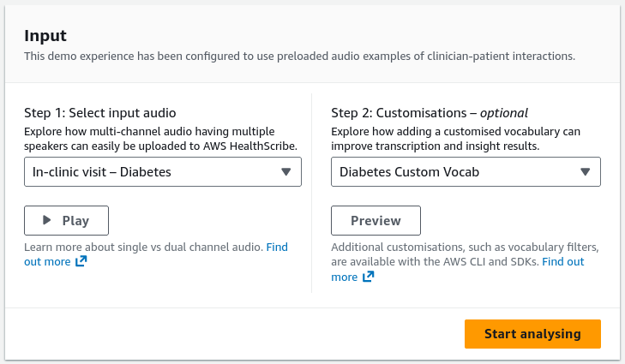This screenshot has height=364, width=625.
Task: Click the Additional customisations note text
Action: (x=465, y=254)
